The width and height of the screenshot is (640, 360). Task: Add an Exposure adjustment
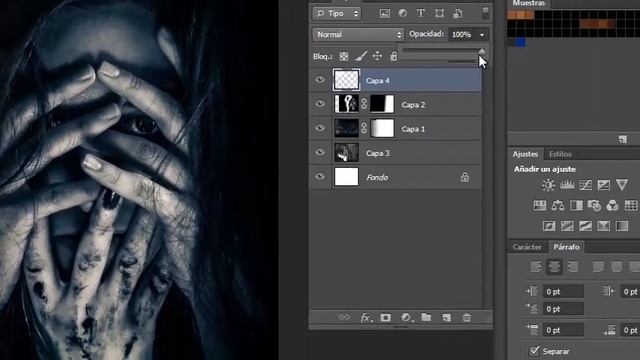point(603,185)
